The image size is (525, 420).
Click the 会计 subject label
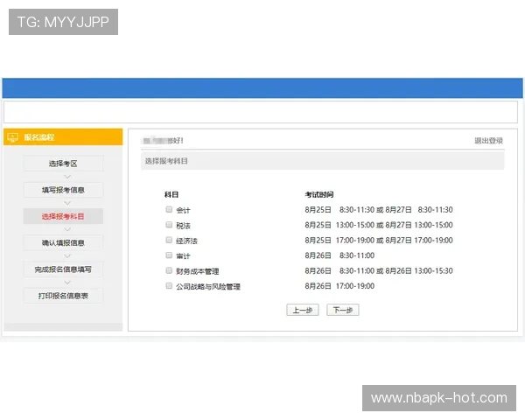tap(183, 210)
